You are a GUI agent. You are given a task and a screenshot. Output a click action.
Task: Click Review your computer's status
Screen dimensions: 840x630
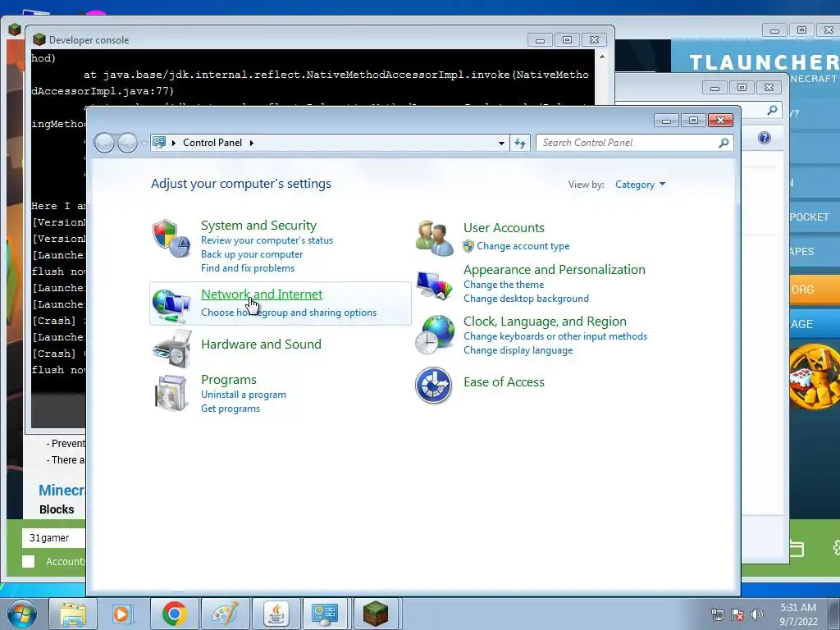[x=267, y=240]
